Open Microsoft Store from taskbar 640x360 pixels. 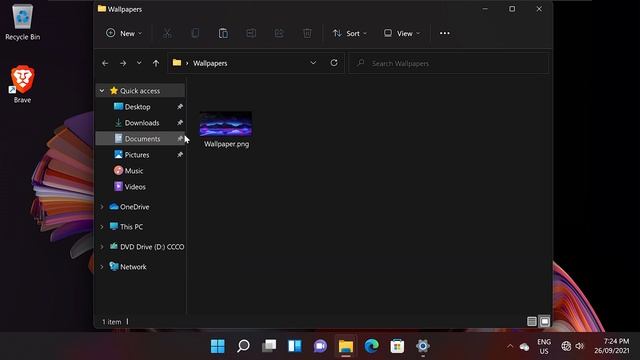coord(397,346)
